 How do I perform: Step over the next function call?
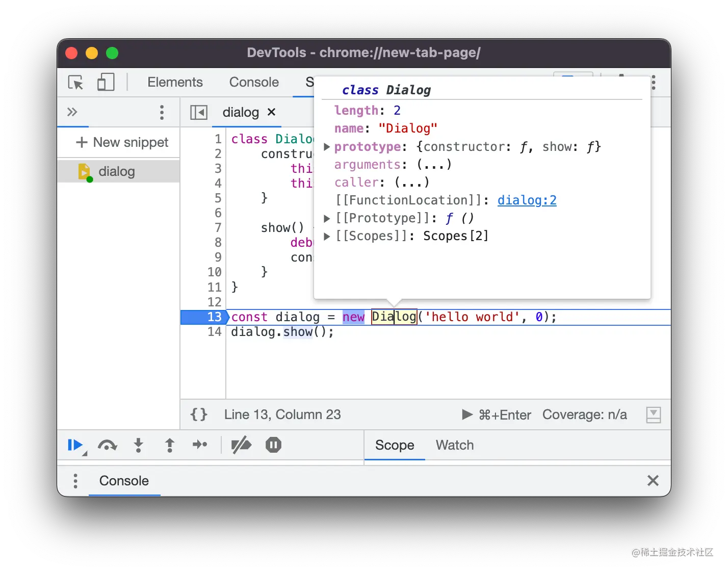pyautogui.click(x=107, y=446)
